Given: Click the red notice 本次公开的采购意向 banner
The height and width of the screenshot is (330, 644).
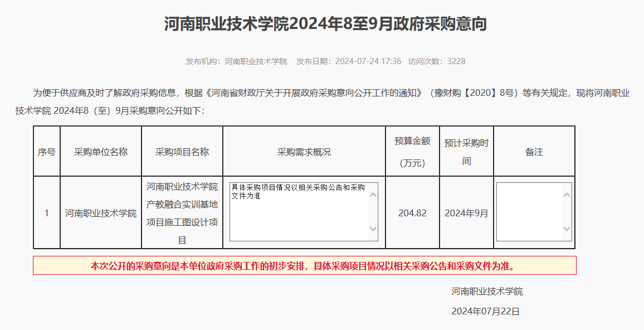Looking at the screenshot, I should 304,265.
